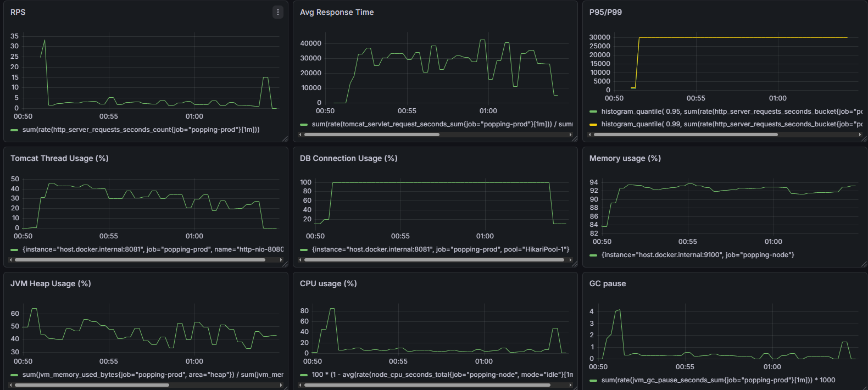Click right scroll arrow in P95/P99 legend

[860, 135]
